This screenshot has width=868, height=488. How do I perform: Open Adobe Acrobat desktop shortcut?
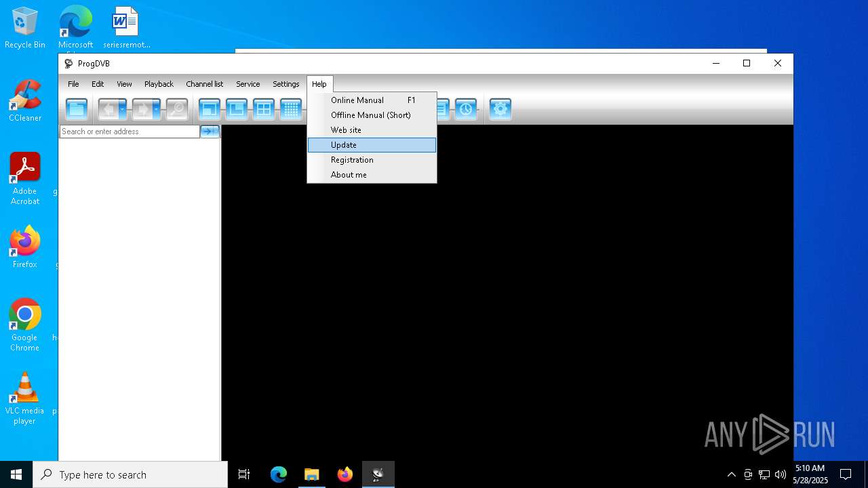[x=25, y=179]
